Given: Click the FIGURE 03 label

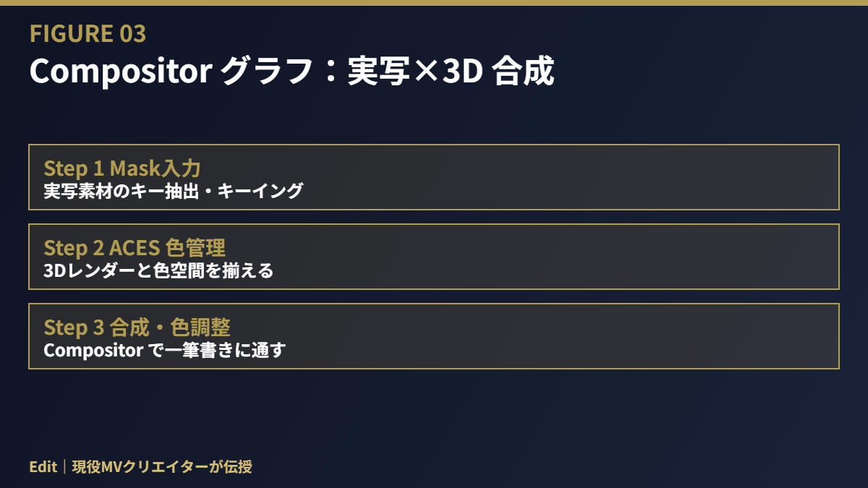Looking at the screenshot, I should pos(88,33).
